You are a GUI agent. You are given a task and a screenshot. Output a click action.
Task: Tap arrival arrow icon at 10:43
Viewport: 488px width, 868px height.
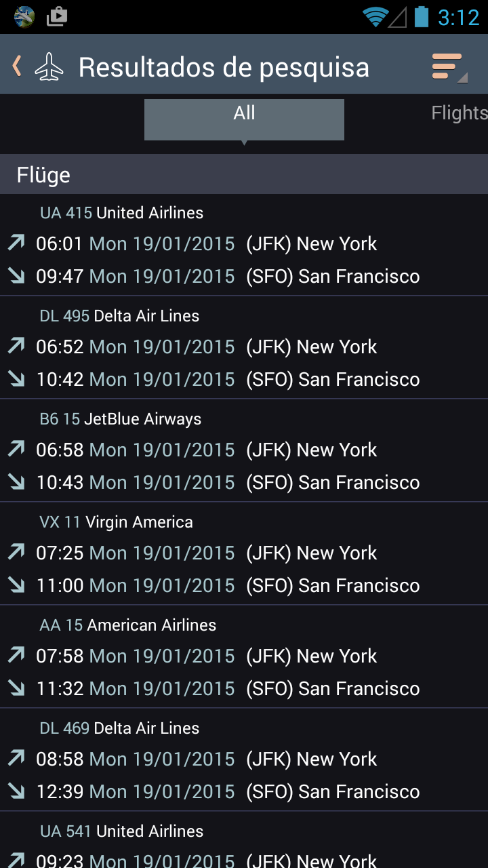point(16,481)
